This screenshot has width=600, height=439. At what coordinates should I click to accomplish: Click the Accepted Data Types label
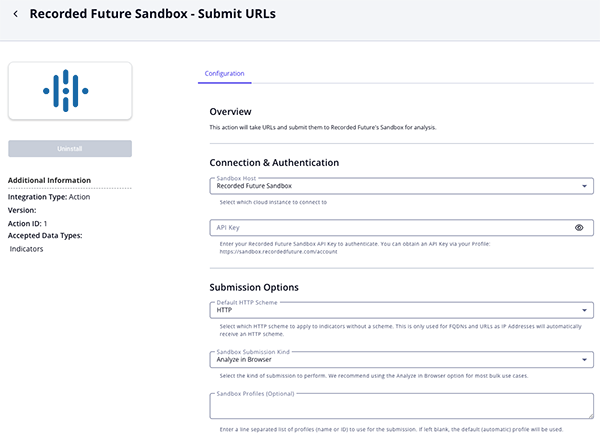(45, 236)
